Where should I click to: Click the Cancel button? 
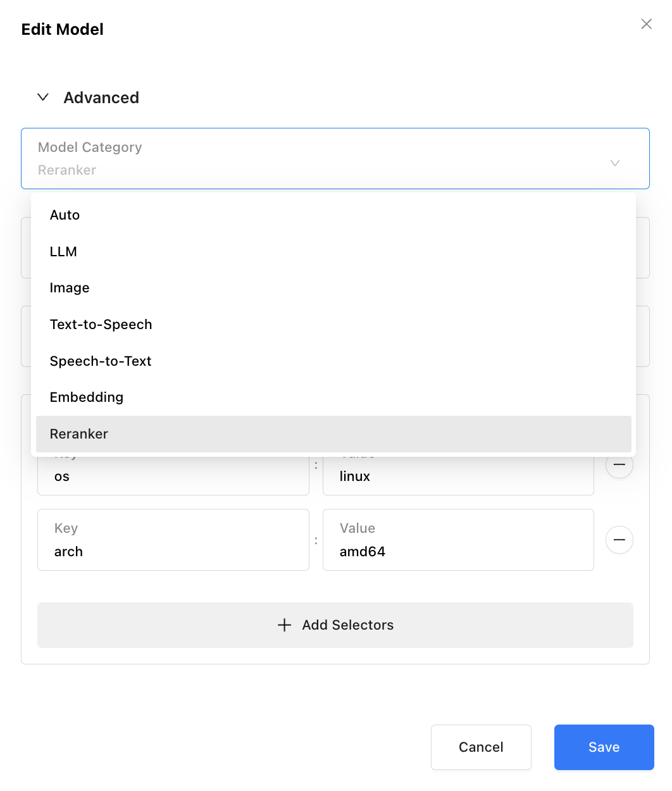pos(481,747)
